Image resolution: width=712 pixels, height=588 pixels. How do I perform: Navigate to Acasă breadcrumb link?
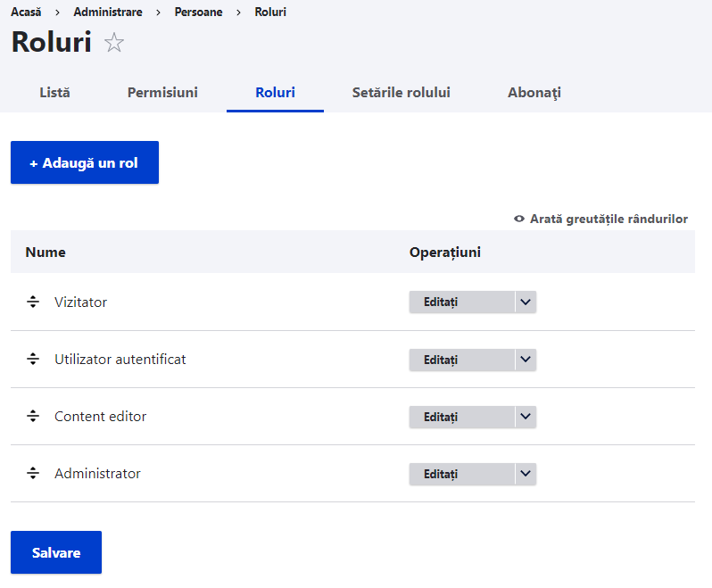pyautogui.click(x=26, y=12)
